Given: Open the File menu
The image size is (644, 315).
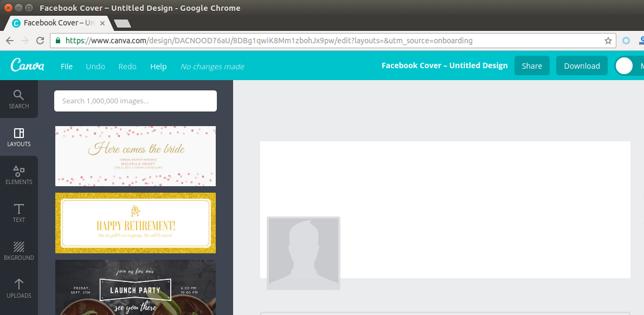Looking at the screenshot, I should (x=67, y=66).
